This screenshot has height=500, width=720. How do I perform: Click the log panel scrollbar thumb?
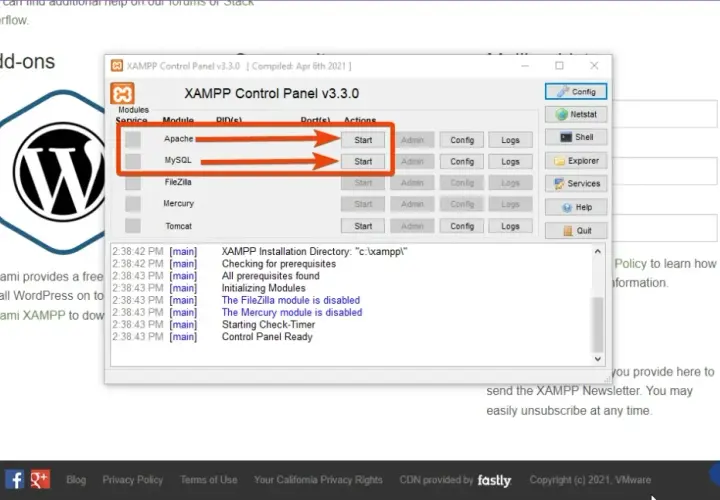pyautogui.click(x=597, y=324)
